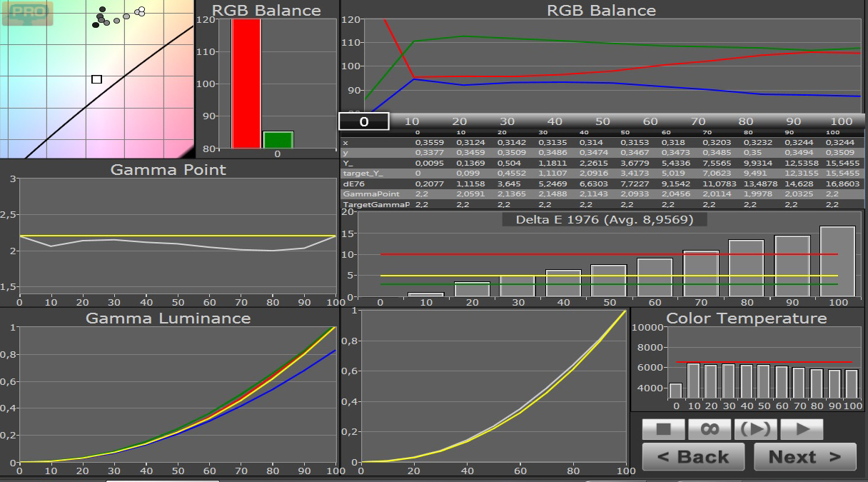Screen dimensions: 868x482
Task: Click the Delta E bar at level 100
Action: (x=837, y=261)
